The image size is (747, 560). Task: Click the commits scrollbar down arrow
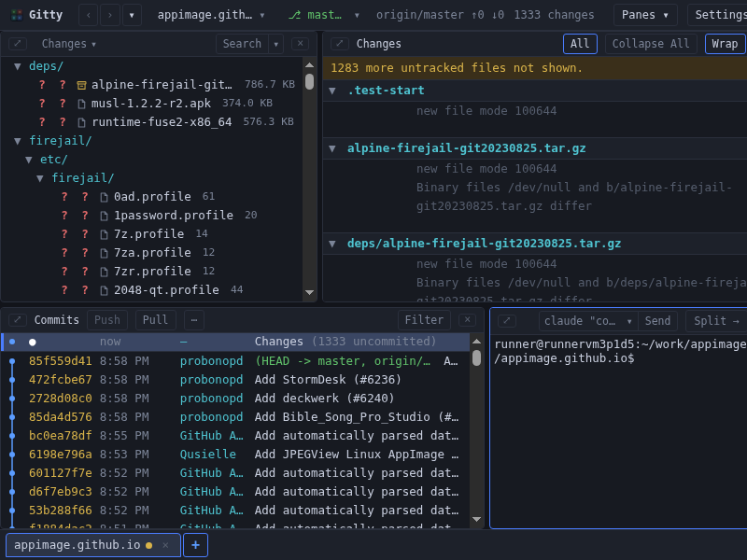point(476,520)
